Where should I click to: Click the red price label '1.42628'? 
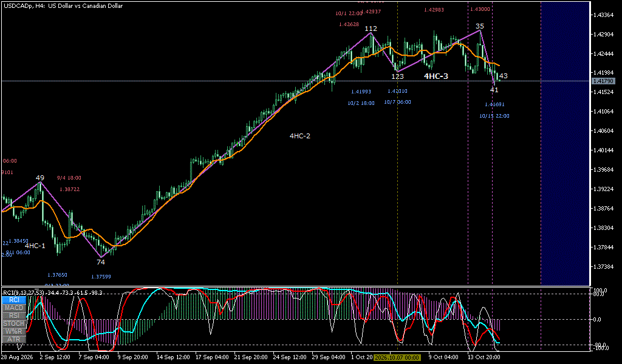[349, 24]
